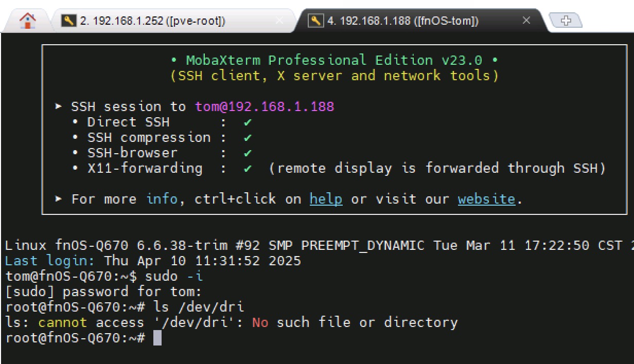The width and height of the screenshot is (634, 364).
Task: Click the key icon on fnOS-tom tab
Action: [315, 21]
